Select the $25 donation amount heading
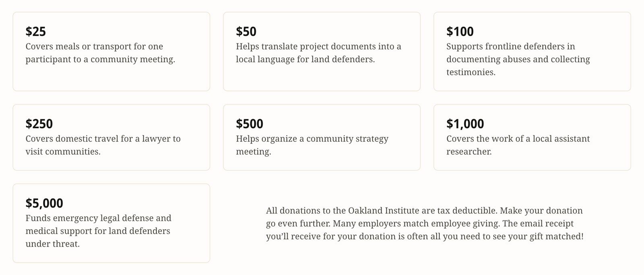 35,31
